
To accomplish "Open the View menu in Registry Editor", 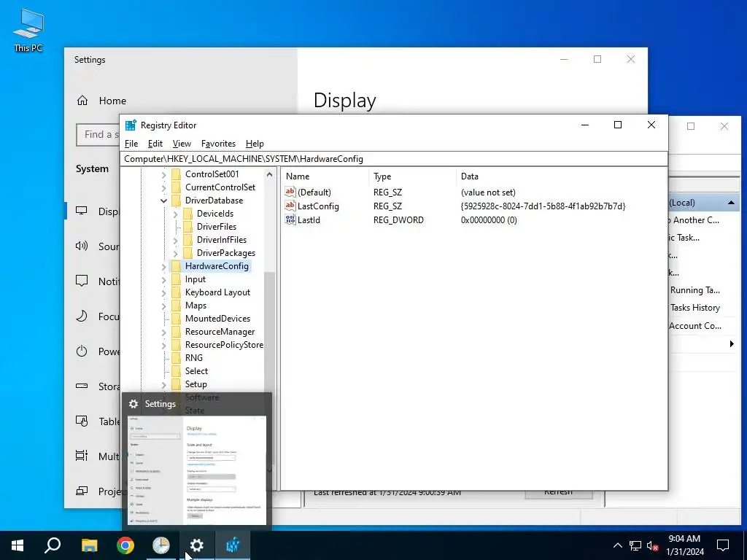I will click(x=182, y=144).
